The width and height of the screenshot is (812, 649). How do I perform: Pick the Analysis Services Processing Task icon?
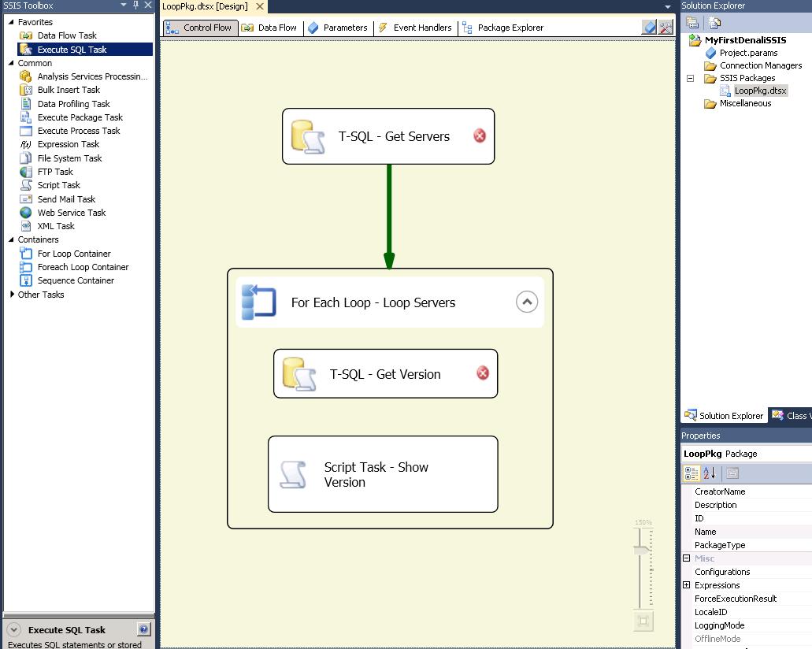(26, 76)
